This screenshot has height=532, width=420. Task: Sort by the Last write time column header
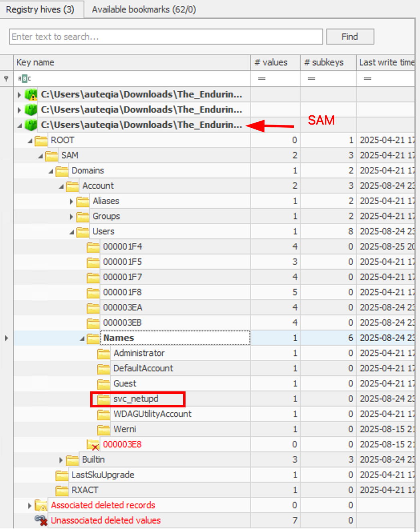coord(386,62)
